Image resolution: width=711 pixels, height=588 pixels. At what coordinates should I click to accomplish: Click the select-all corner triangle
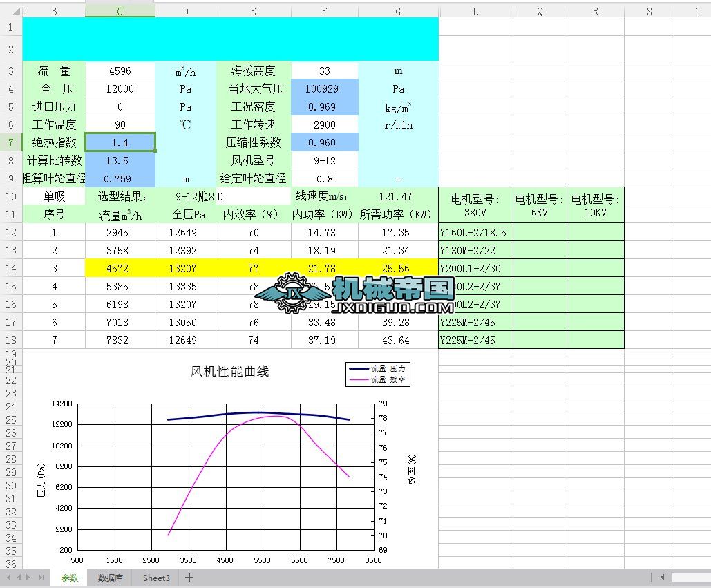[17, 11]
